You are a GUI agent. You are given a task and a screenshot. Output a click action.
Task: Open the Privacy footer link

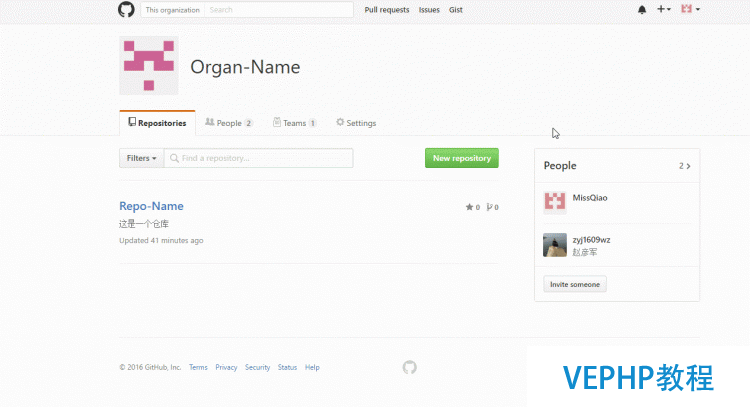[x=226, y=367]
